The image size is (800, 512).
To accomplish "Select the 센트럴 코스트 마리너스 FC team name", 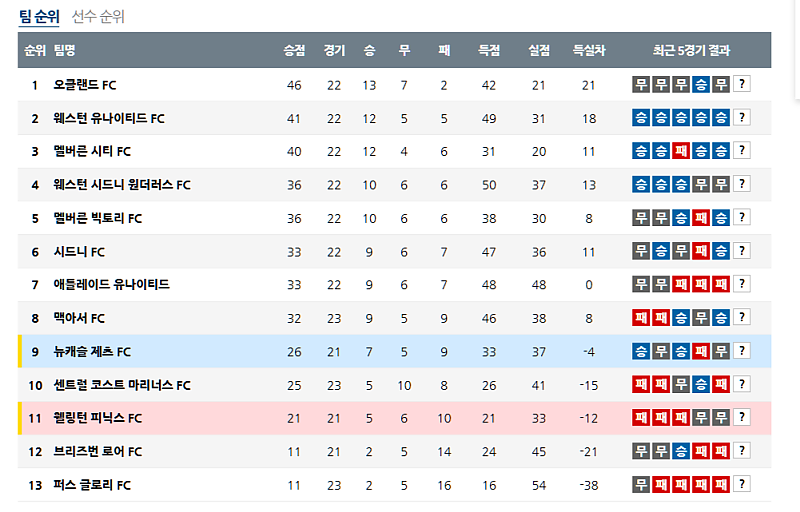I will (121, 385).
